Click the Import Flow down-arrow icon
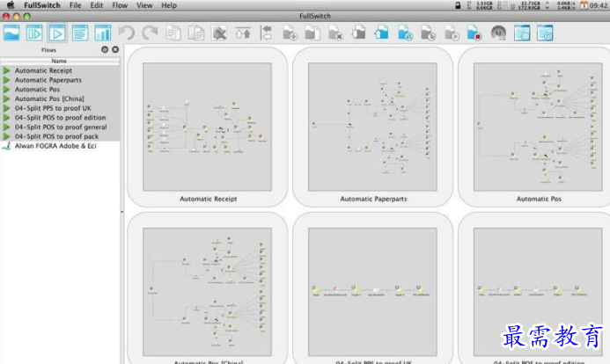Screen dimensions: 610x364 pos(358,33)
